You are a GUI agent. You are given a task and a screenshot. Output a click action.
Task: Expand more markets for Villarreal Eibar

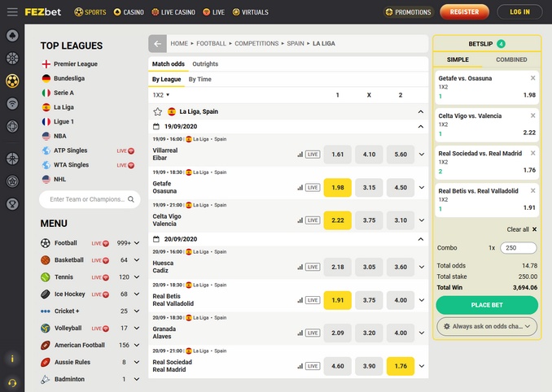(x=422, y=155)
